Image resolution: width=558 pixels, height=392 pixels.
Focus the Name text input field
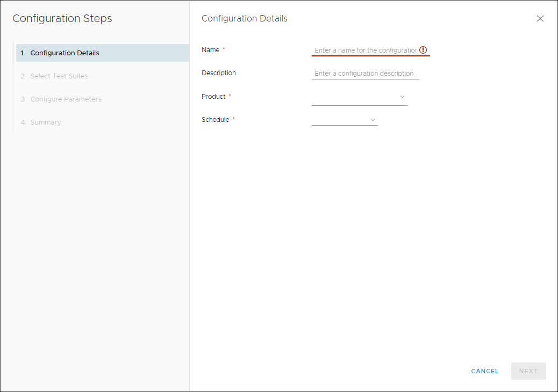(366, 50)
